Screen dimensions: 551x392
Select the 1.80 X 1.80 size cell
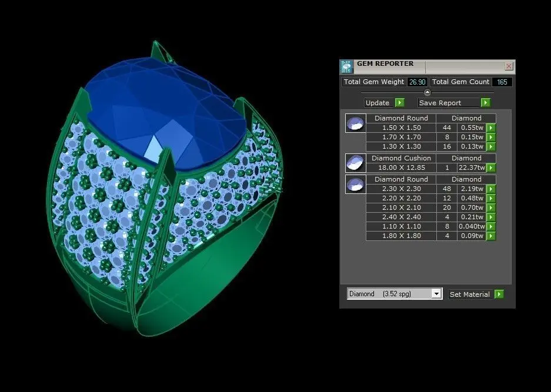click(401, 236)
